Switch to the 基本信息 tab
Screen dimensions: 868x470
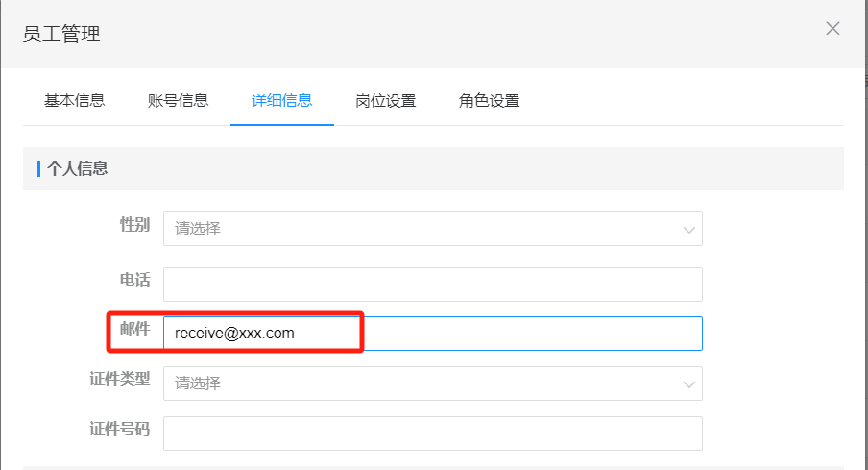pyautogui.click(x=74, y=100)
